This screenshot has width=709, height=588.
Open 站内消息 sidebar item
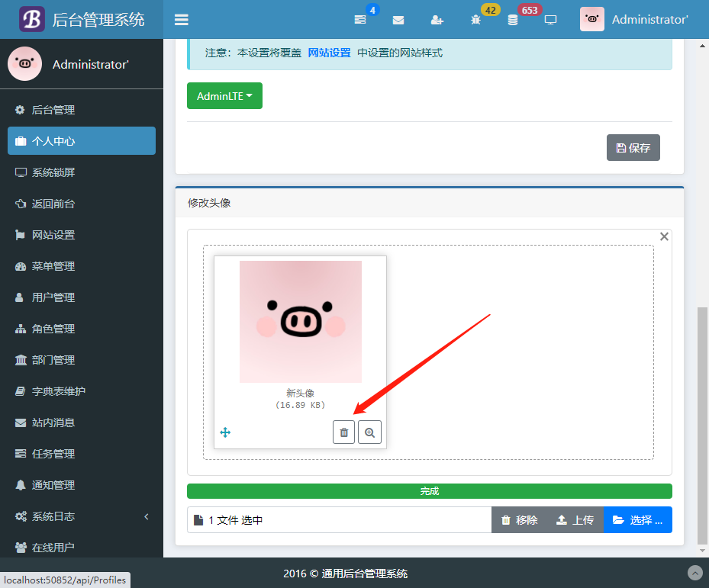click(x=82, y=423)
